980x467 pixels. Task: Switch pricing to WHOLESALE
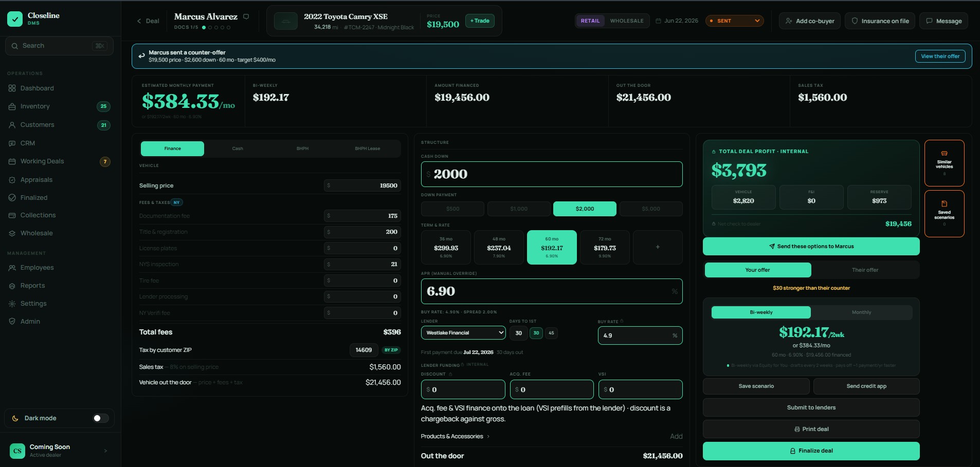tap(627, 21)
